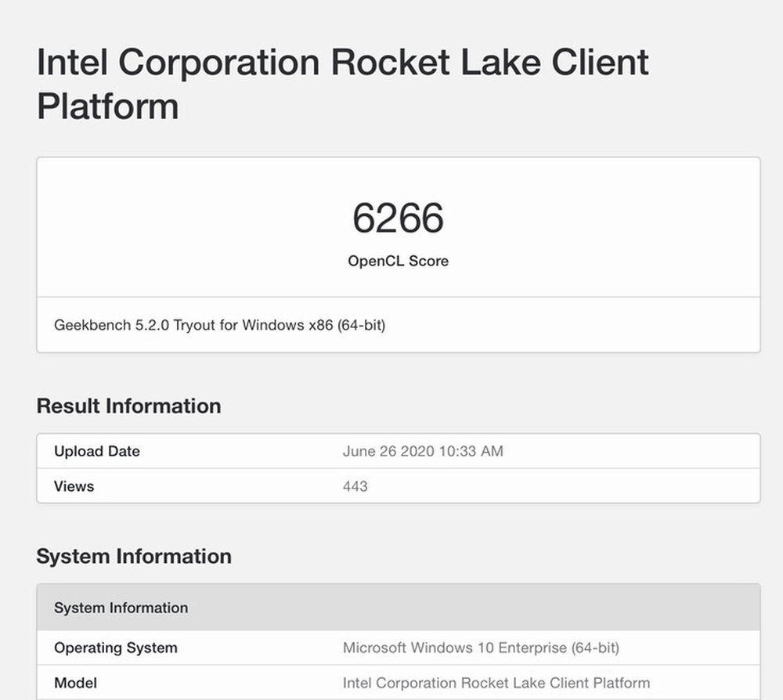The image size is (783, 700).
Task: Click the word 'Platform' in the page title
Action: (x=108, y=106)
